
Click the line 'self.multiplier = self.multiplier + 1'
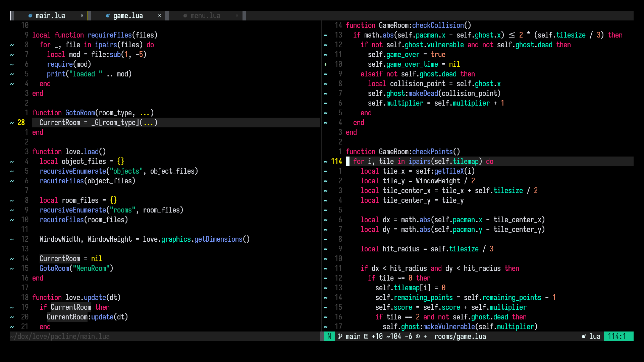click(x=436, y=103)
